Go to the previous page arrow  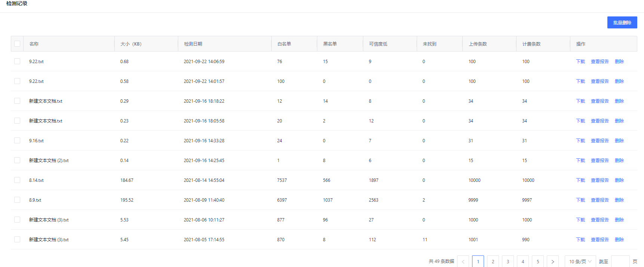click(x=463, y=261)
